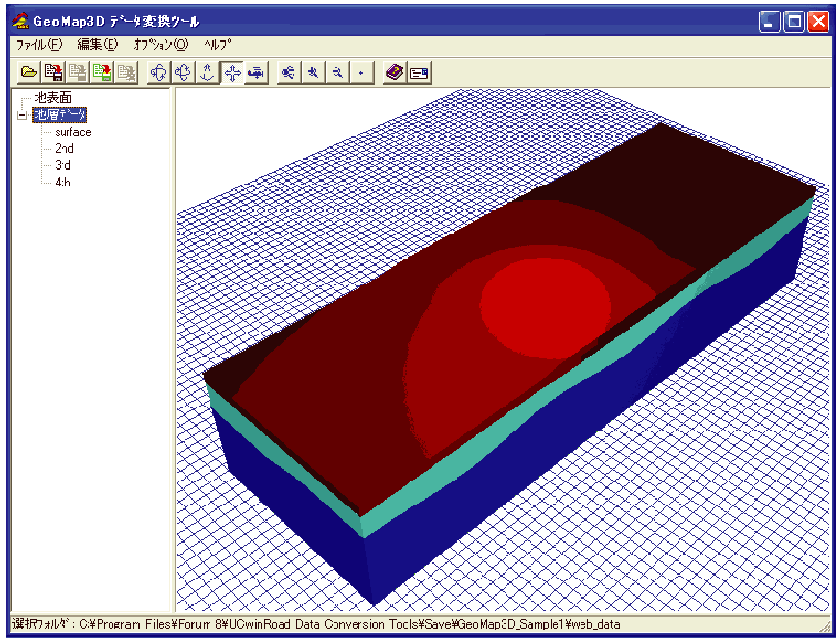Click the fit-all zoom toolbar icon
This screenshot has width=840, height=641.
288,72
